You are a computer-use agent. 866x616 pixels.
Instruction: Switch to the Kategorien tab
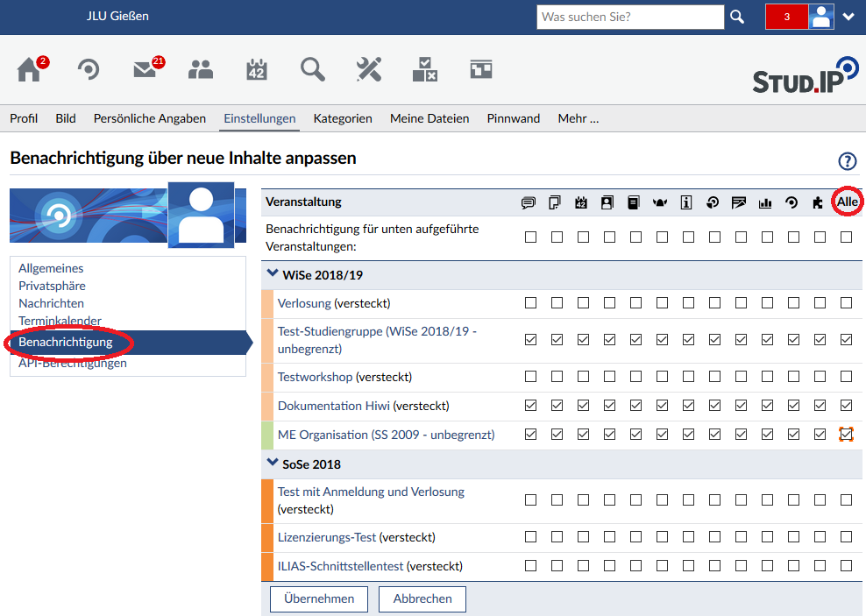[x=343, y=118]
